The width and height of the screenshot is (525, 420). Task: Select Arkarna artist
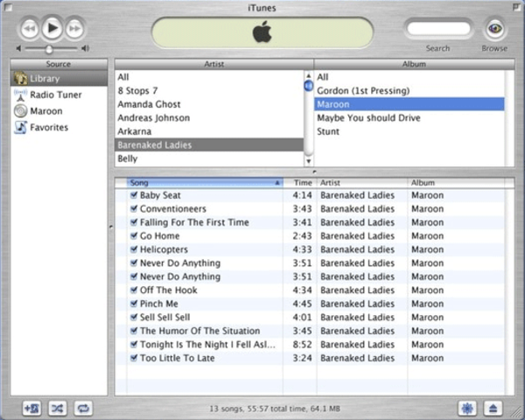click(x=209, y=131)
